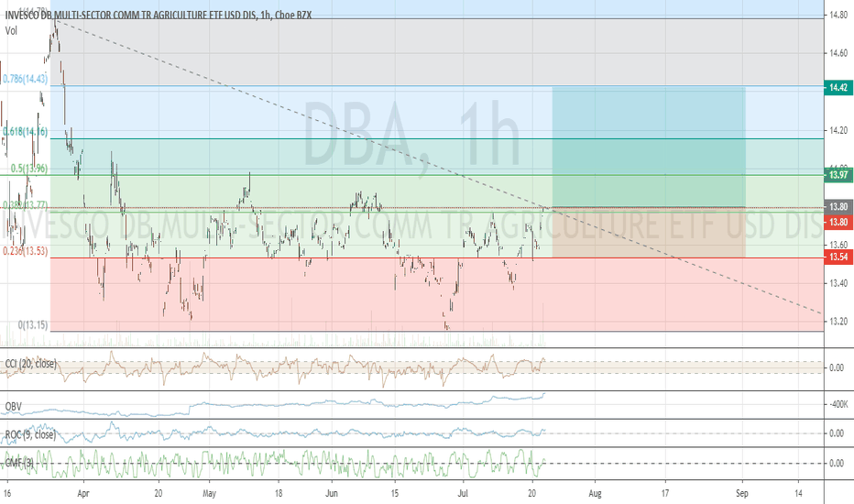Select the OBV indicator label

tap(13, 407)
